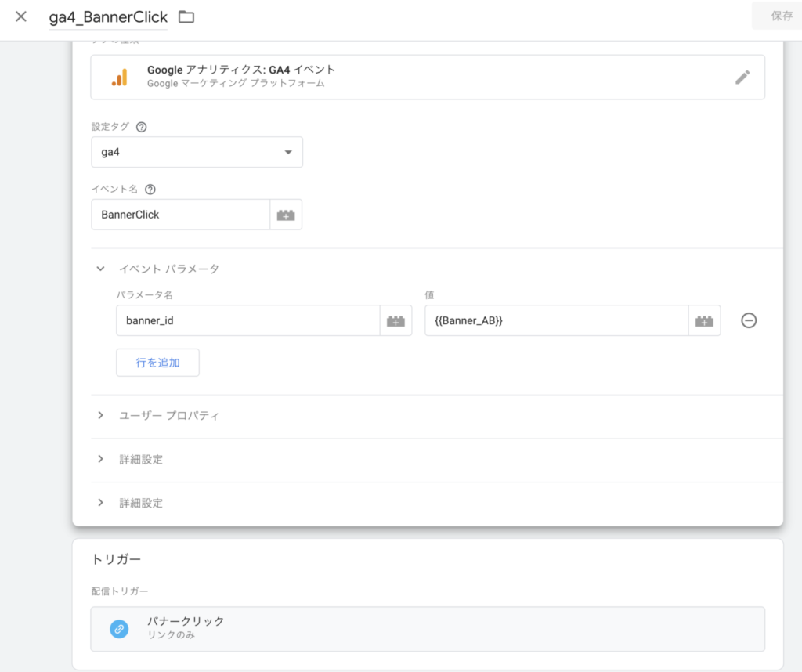Viewport: 802px width, 672px height.
Task: Click the {{Banner_AB}} value field
Action: click(555, 321)
